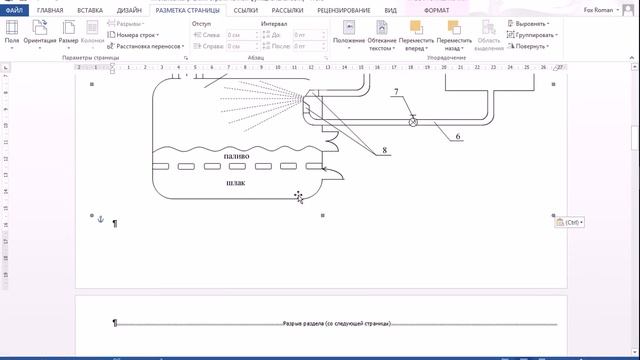Click the Слева indent field

click(242, 35)
